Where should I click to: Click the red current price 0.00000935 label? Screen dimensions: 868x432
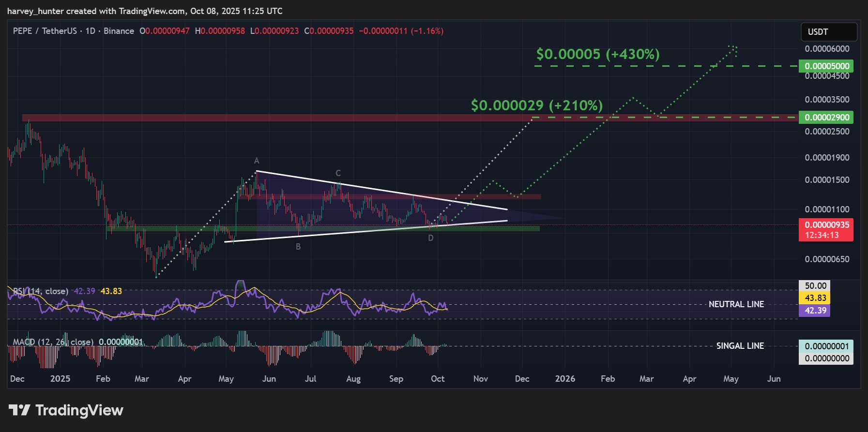[826, 225]
